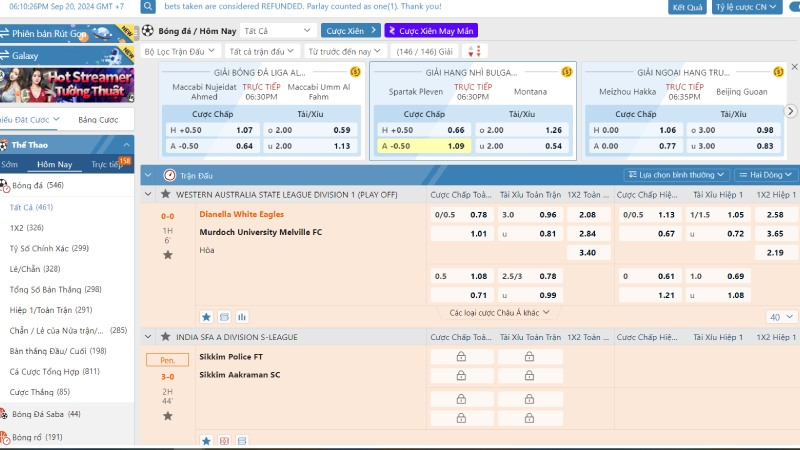The width and height of the screenshot is (800, 450).
Task: Click the blue star icon under Hòa
Action: pyautogui.click(x=206, y=316)
